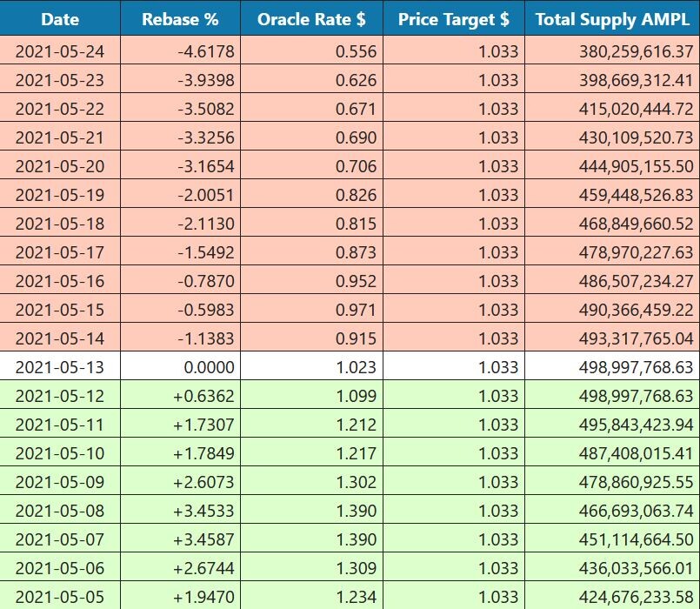Select date cell 2021-05-09
This screenshot has height=609, width=700.
point(60,482)
